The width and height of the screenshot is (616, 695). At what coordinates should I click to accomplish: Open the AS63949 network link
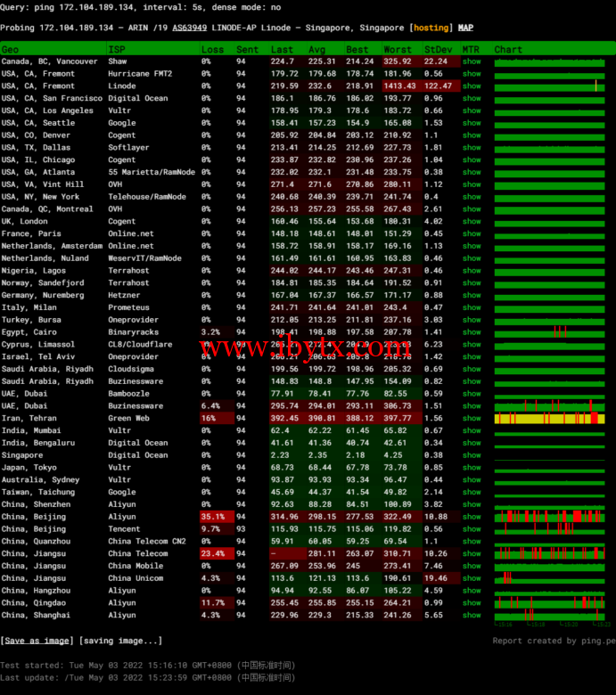(x=189, y=28)
